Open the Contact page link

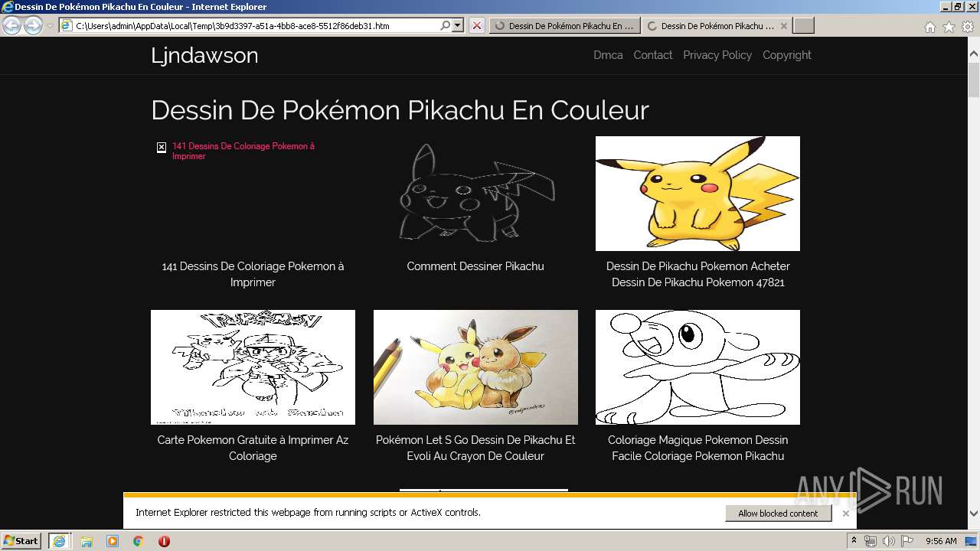[x=652, y=55]
